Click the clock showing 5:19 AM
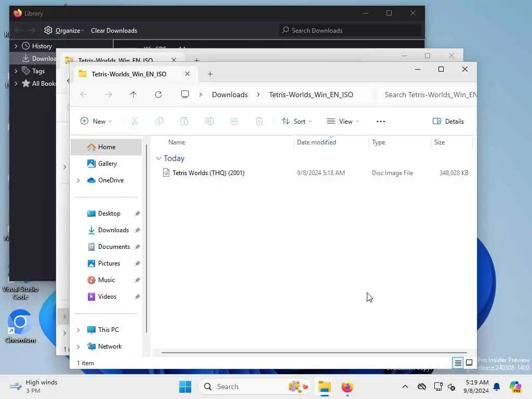Image resolution: width=532 pixels, height=399 pixels. (x=477, y=387)
